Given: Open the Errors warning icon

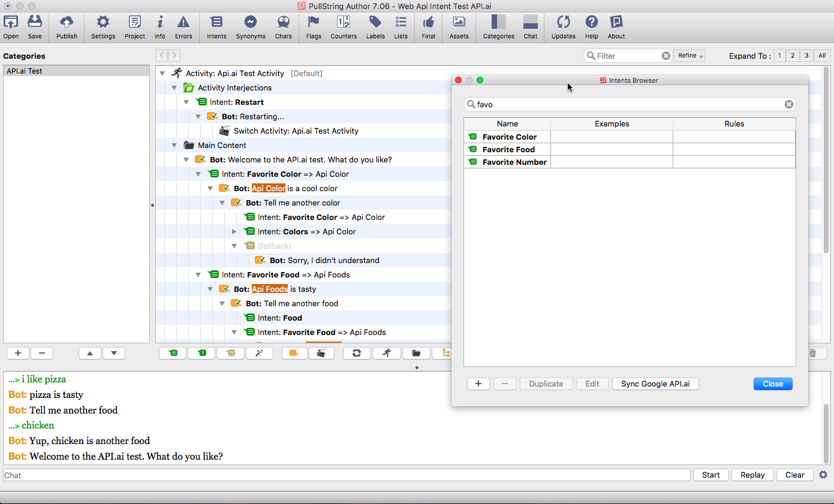Looking at the screenshot, I should tap(183, 26).
